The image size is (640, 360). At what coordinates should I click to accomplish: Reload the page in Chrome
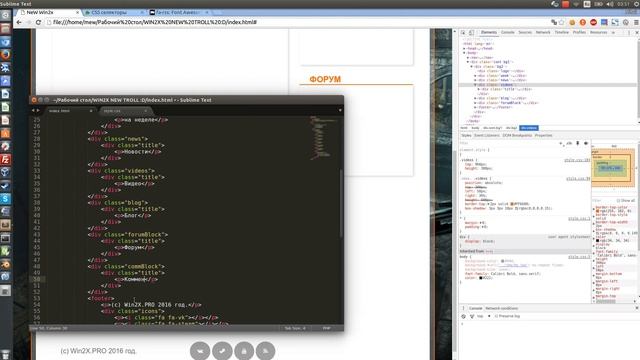[38, 22]
